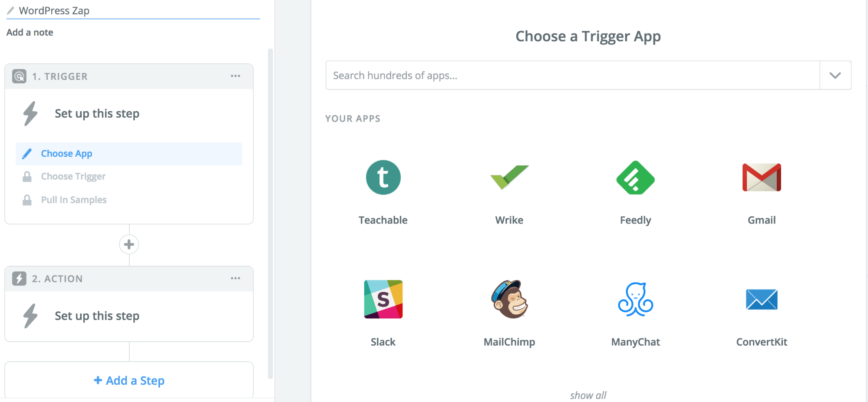Image resolution: width=868 pixels, height=402 pixels.
Task: Open the Trigger step three-dot menu
Action: click(x=235, y=76)
